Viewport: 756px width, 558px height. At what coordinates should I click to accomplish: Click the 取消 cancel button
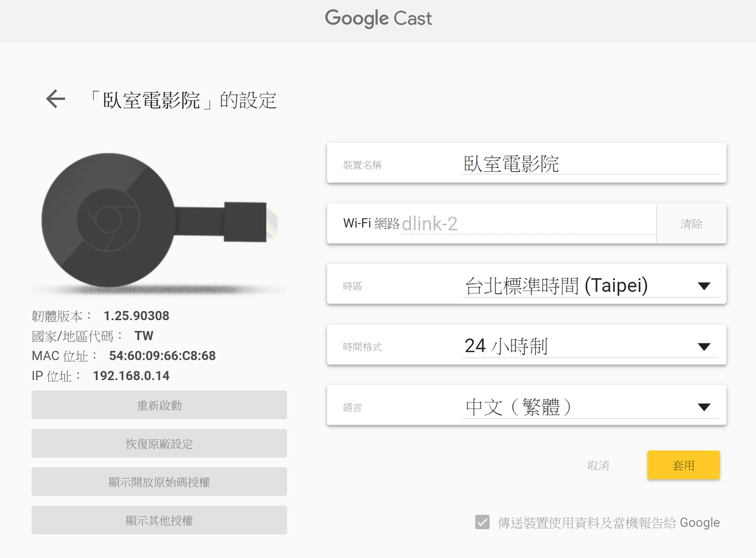(x=598, y=465)
